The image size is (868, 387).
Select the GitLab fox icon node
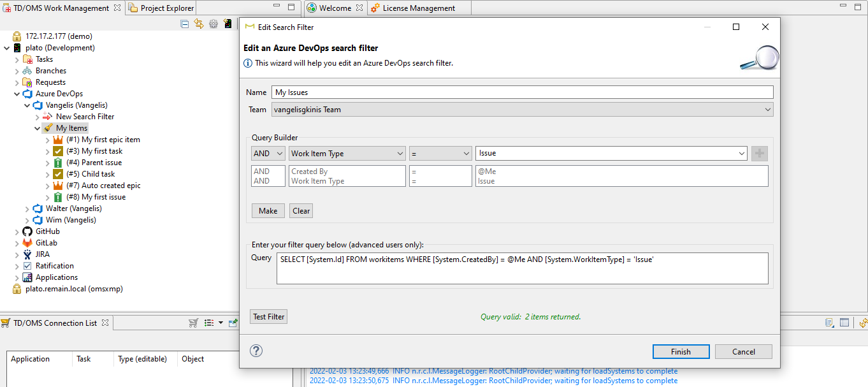[x=27, y=243]
